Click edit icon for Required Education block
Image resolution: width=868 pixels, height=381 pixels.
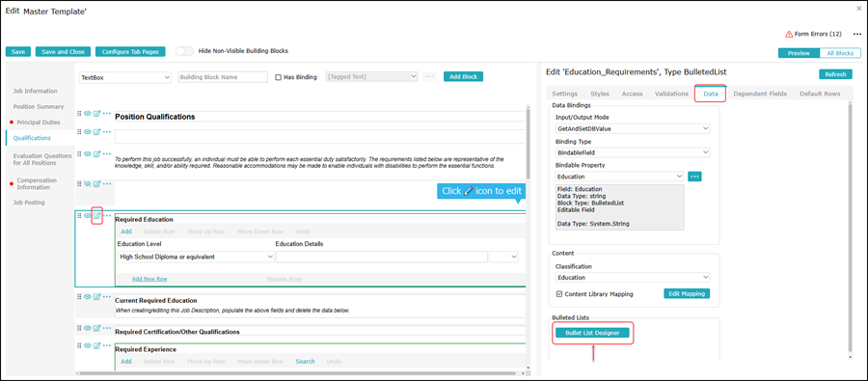pyautogui.click(x=96, y=216)
